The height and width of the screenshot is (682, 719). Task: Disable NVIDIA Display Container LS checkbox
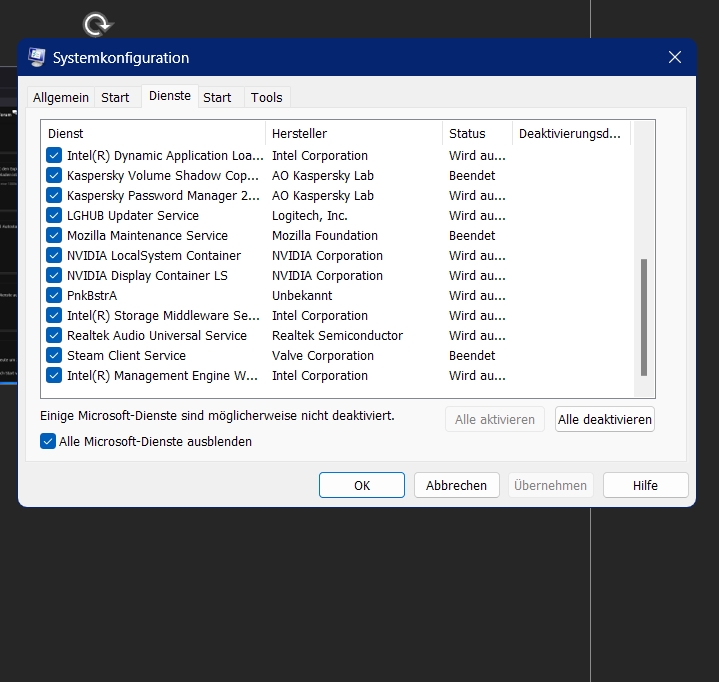pyautogui.click(x=54, y=275)
